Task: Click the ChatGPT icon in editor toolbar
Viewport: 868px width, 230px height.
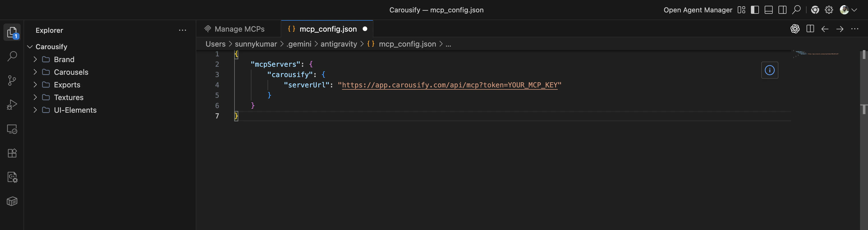Action: tap(795, 29)
